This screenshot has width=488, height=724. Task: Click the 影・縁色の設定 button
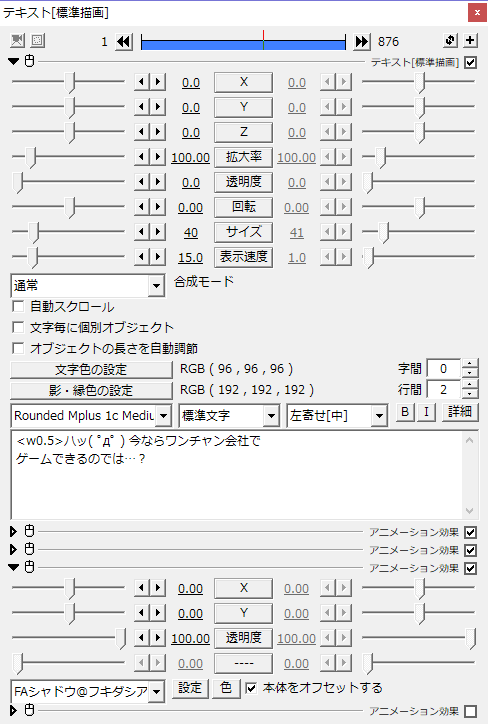point(91,391)
